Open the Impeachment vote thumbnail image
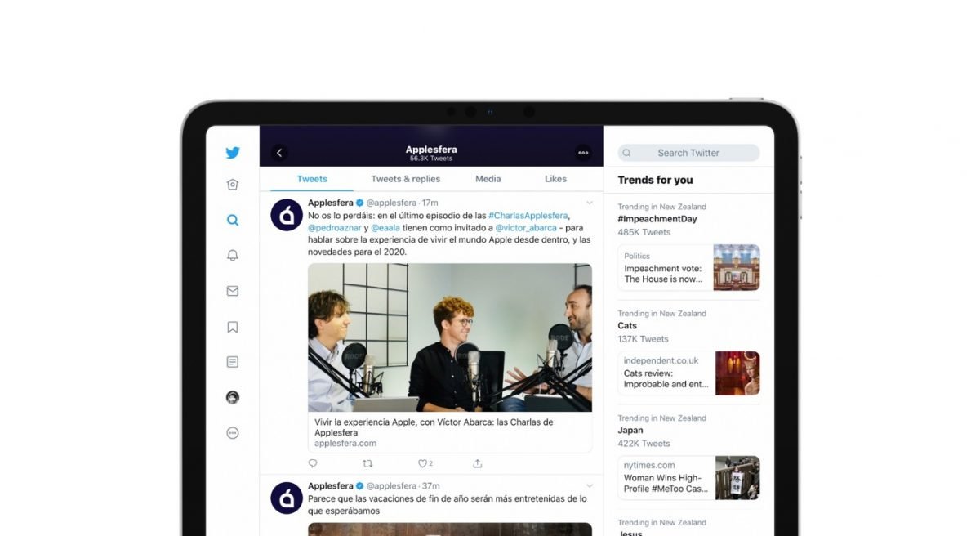980x536 pixels. point(737,267)
